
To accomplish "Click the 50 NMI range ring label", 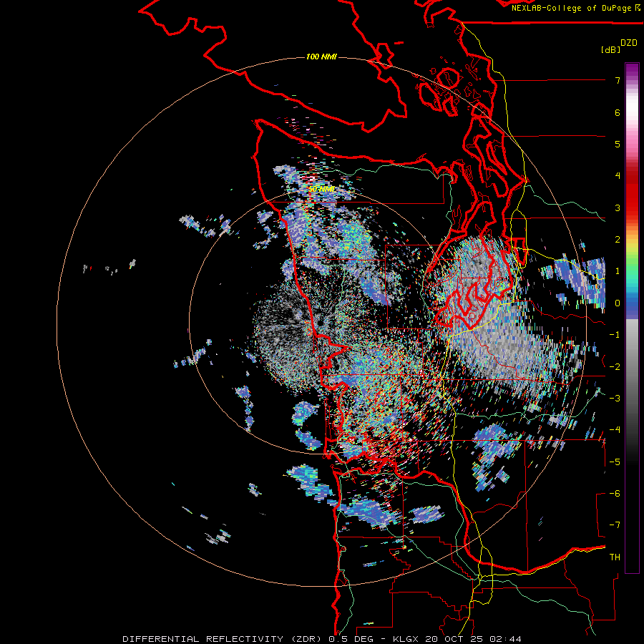I will (321, 189).
